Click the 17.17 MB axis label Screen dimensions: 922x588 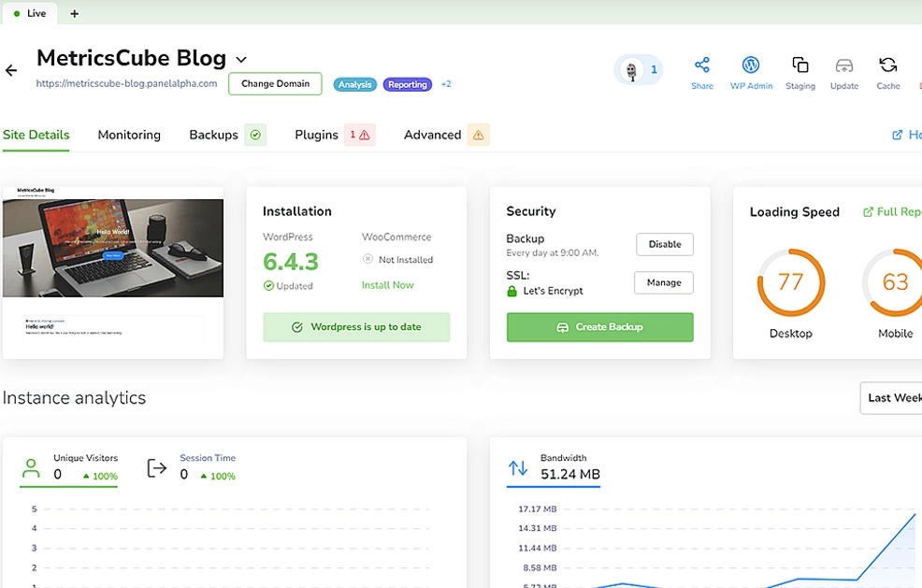(537, 509)
